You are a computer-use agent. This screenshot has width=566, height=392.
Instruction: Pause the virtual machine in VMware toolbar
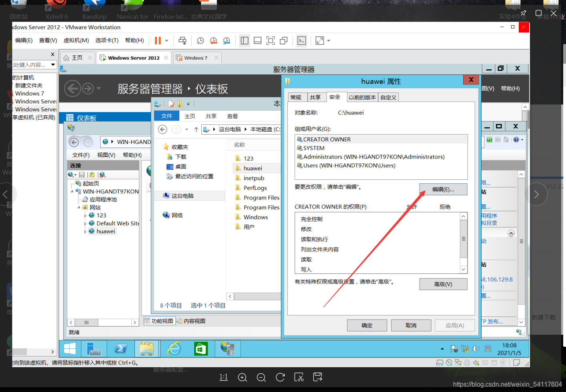click(158, 40)
